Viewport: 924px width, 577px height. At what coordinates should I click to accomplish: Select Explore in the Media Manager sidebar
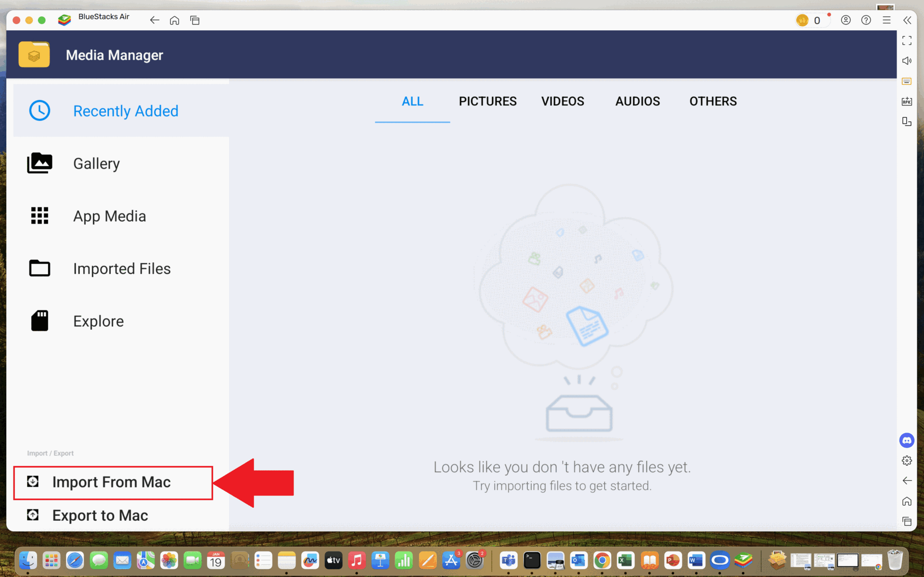(x=98, y=321)
